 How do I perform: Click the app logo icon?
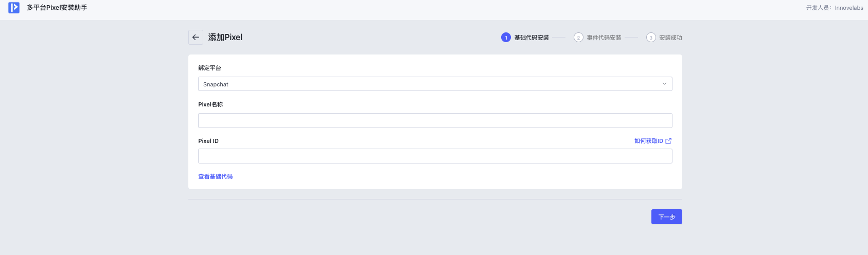(x=14, y=8)
